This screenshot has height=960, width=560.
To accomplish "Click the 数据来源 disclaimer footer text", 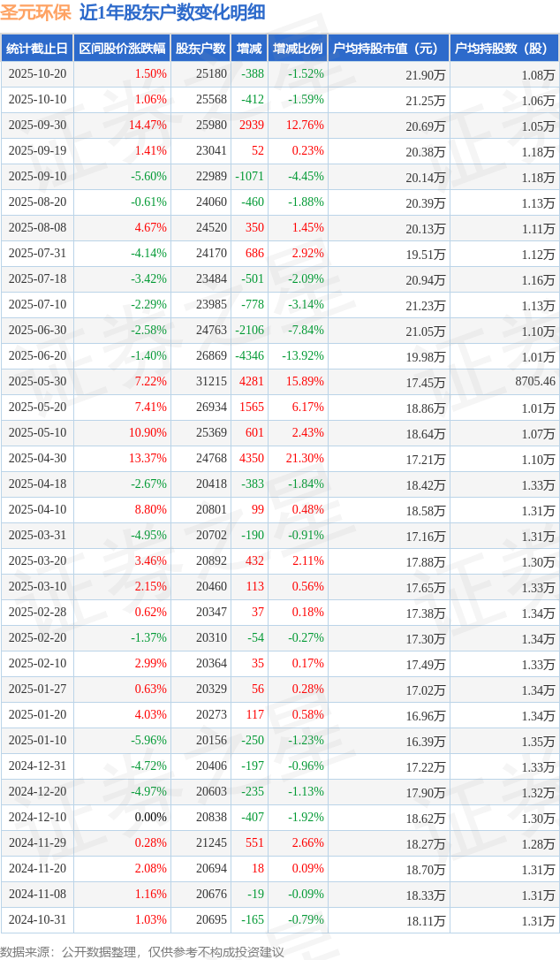I will (x=141, y=951).
